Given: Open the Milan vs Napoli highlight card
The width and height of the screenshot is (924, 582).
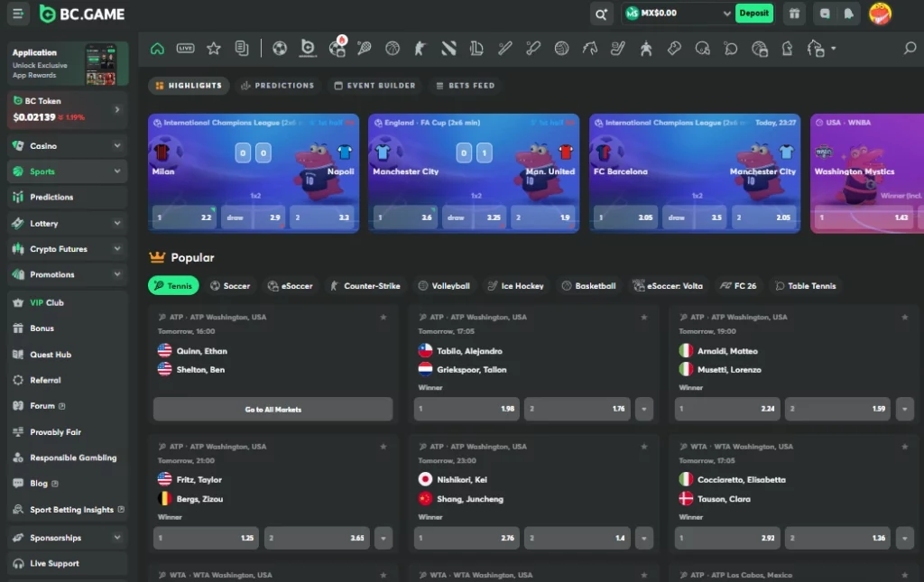Looking at the screenshot, I should click(x=254, y=173).
